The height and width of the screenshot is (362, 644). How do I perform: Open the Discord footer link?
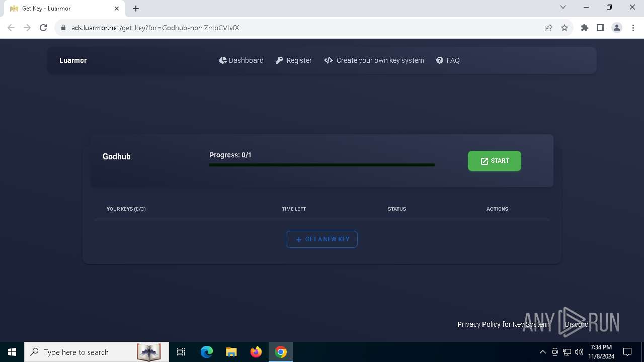(x=577, y=324)
